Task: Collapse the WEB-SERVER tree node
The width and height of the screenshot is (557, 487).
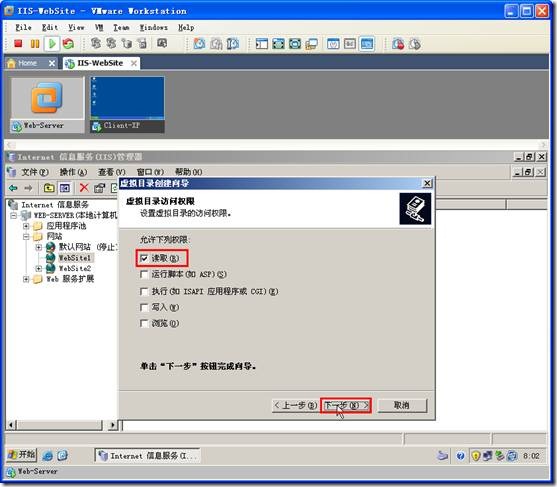Action: pos(13,215)
